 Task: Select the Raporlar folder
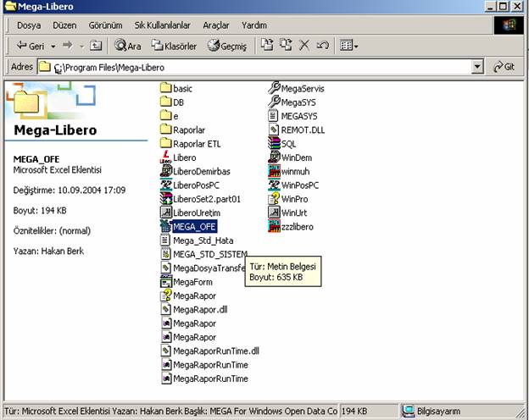[182, 130]
